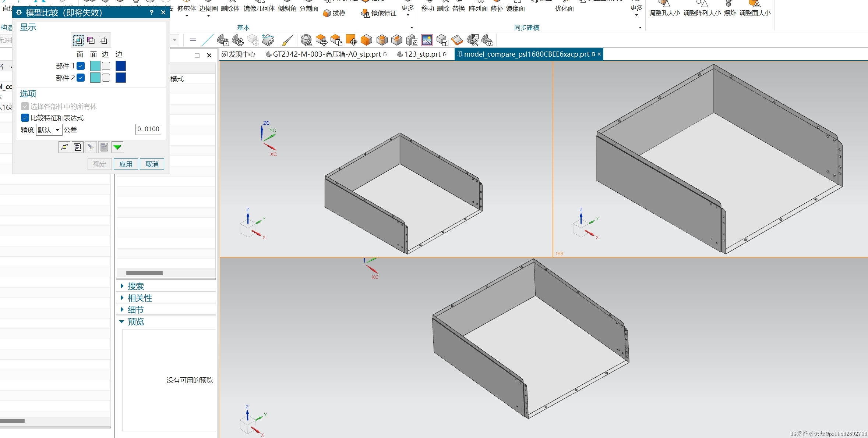The image size is (868, 438).
Task: Open the 基本 group dropdown arrow
Action: pyautogui.click(x=412, y=28)
